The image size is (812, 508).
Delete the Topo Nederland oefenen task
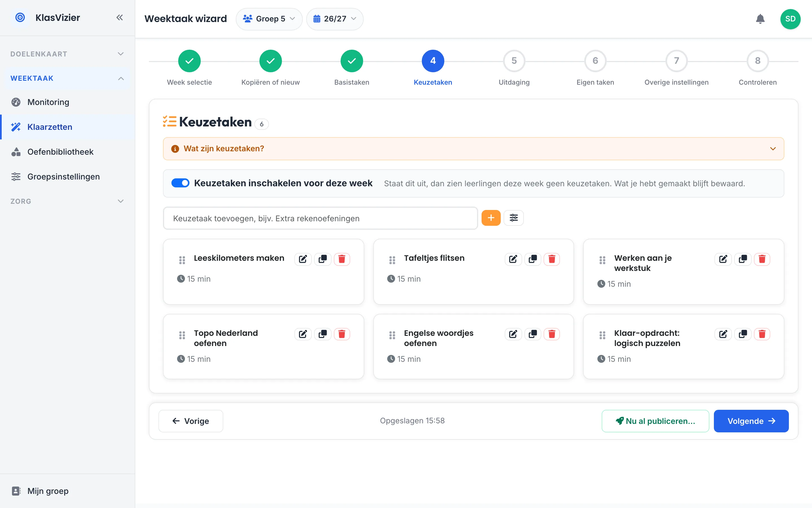342,334
